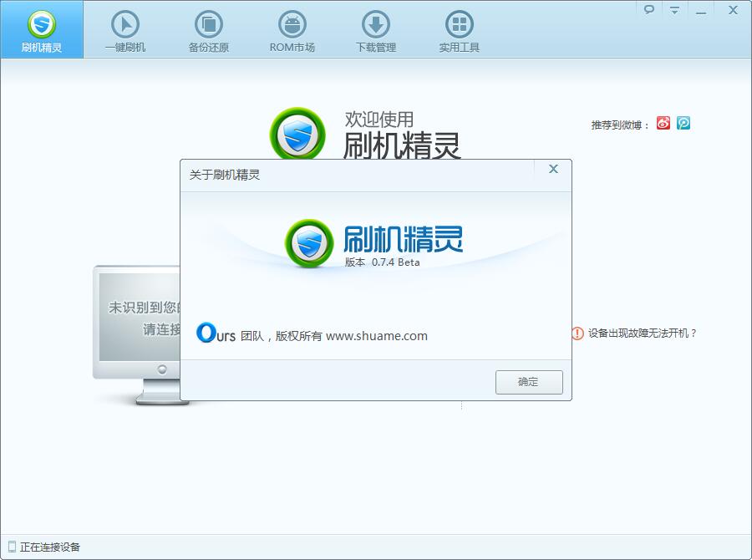The image size is (752, 560).
Task: Open the 备份还原 tab
Action: 209,30
